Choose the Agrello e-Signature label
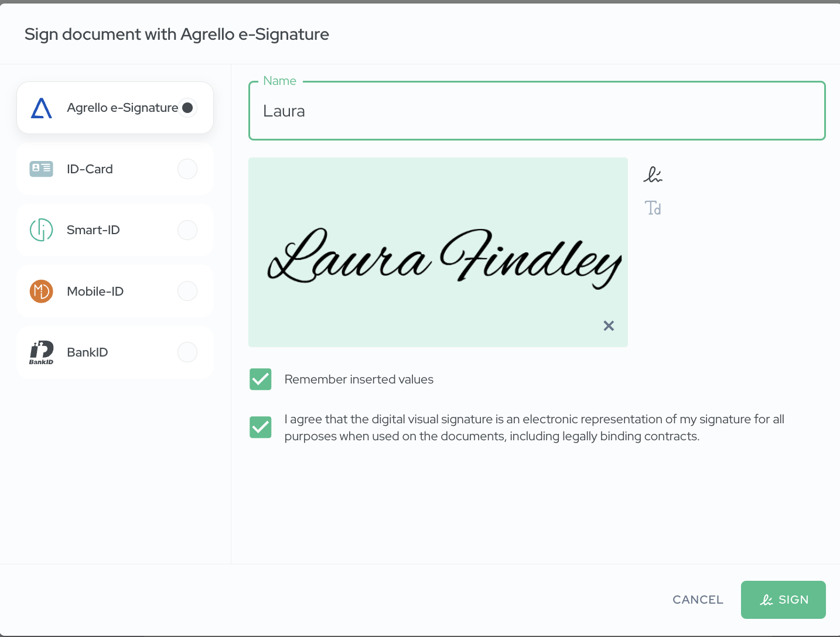 (122, 108)
